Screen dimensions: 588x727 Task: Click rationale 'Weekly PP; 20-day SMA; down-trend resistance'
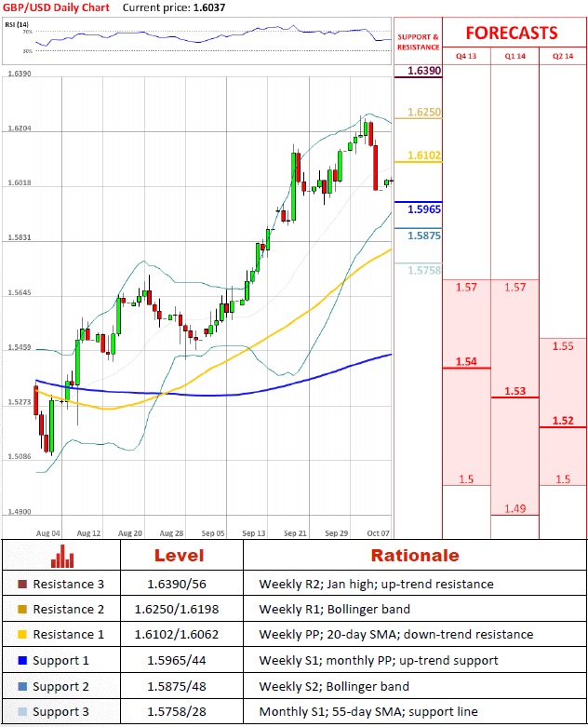[x=396, y=634]
